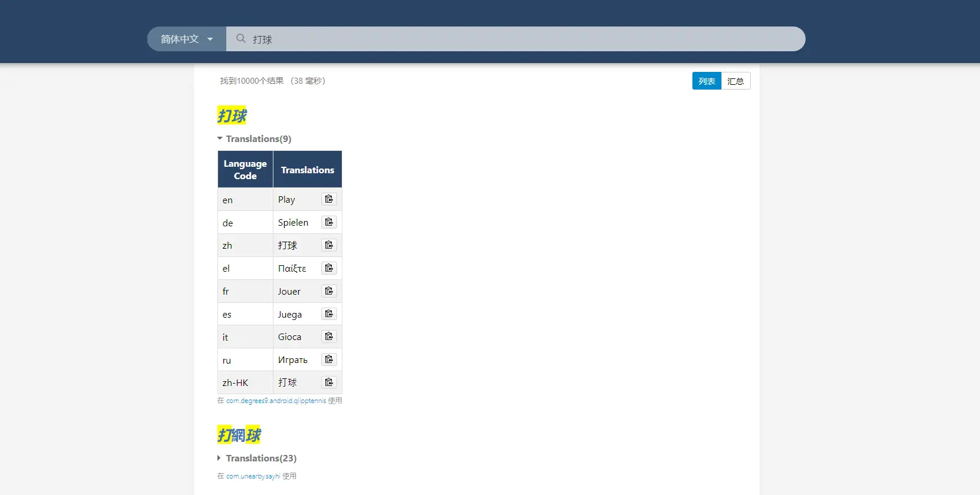Copy the French translation "Jouer"

tap(329, 291)
